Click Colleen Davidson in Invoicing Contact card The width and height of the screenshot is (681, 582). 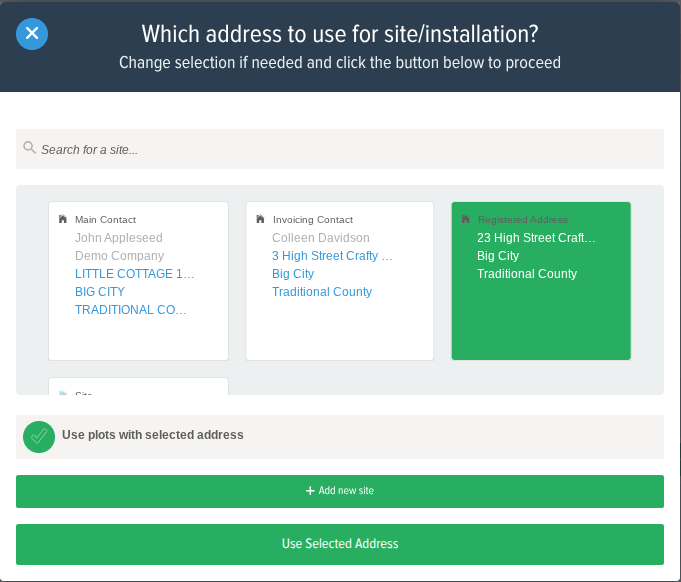(320, 238)
